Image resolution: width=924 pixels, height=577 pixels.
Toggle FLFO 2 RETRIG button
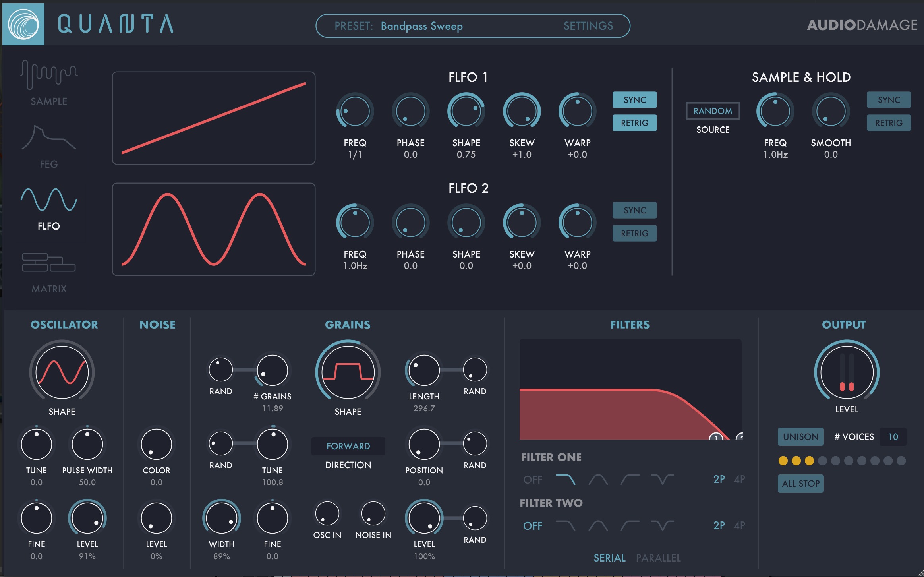tap(634, 233)
